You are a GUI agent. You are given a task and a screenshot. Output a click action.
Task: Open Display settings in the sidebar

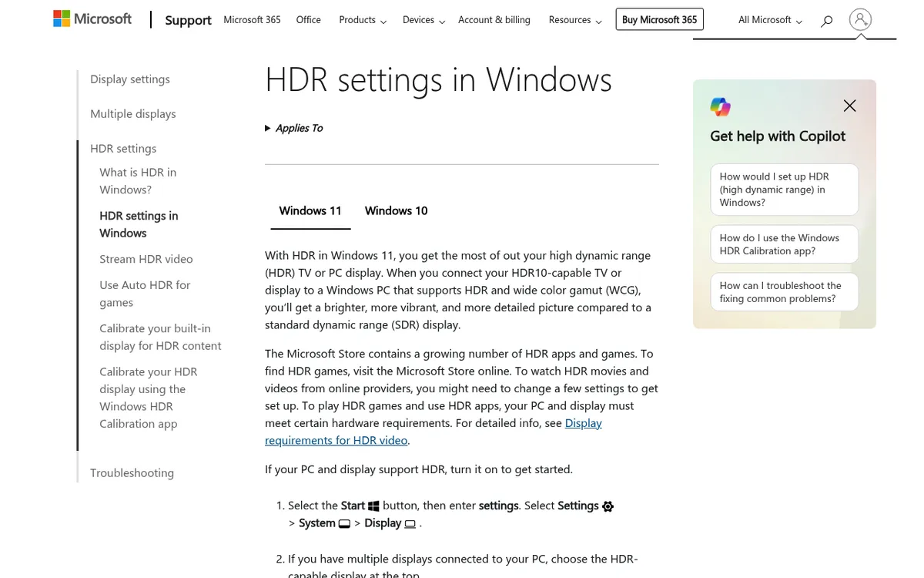(130, 79)
